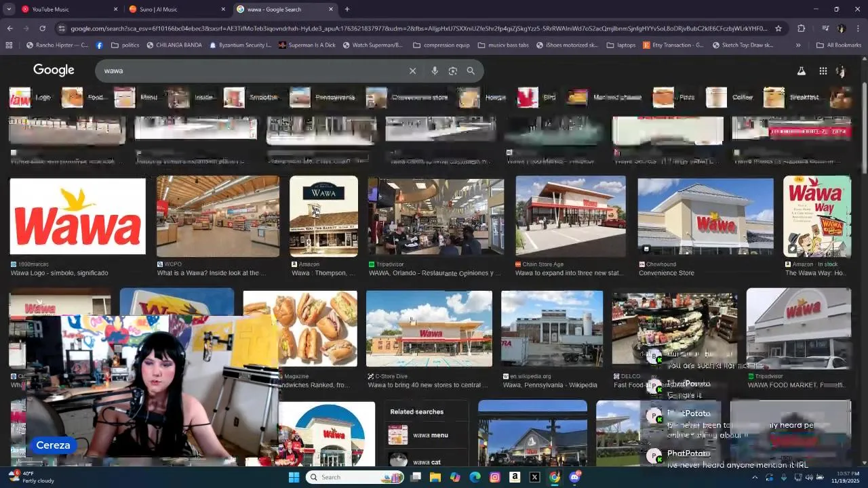Navigate back to previous page
This screenshot has height=488, width=868.
coord(9,28)
